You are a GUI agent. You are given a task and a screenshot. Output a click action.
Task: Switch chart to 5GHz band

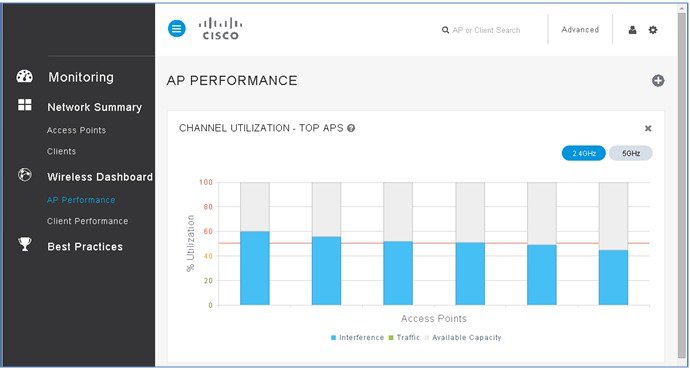point(631,153)
